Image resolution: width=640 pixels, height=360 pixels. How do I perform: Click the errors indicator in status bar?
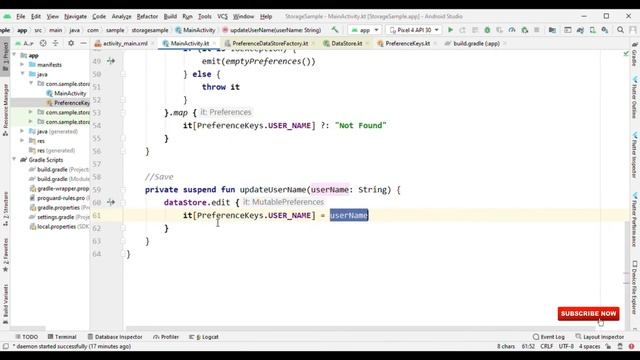tap(631, 347)
